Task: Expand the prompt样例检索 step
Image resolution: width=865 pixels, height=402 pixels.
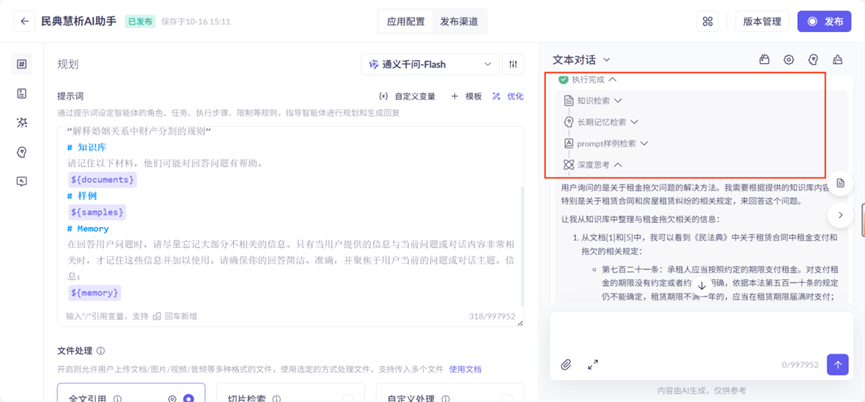Action: coord(644,143)
